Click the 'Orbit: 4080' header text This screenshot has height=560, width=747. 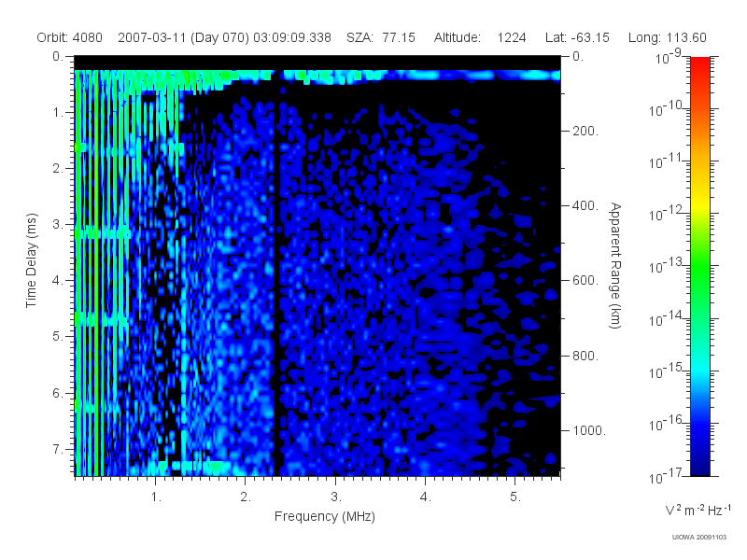(69, 37)
